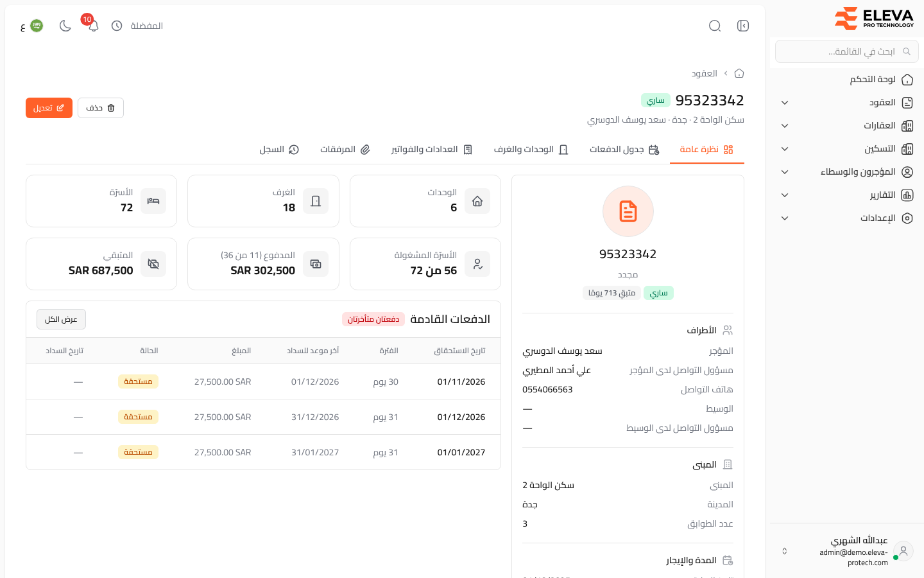Switch to جدول الدفعات tab
The image size is (924, 578).
tap(624, 149)
